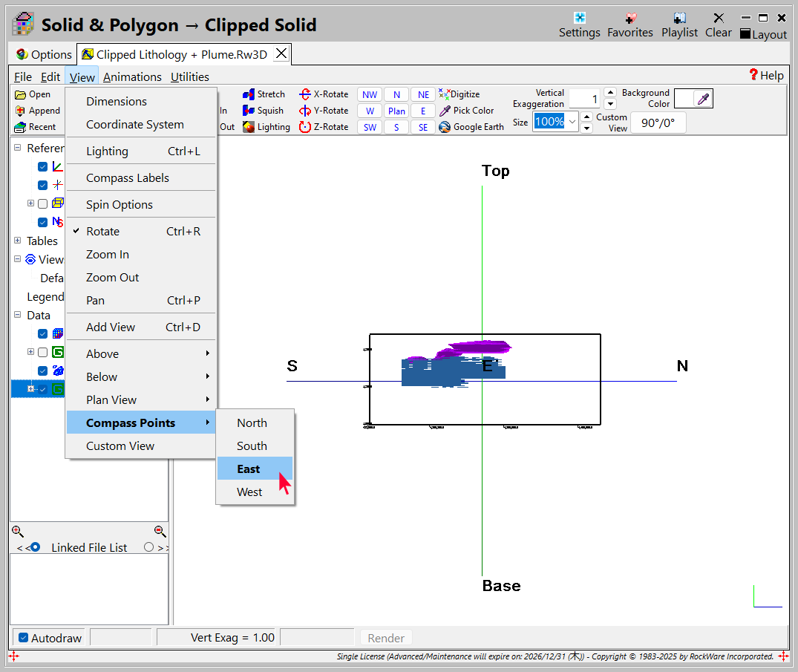Open the Size percentage dropdown
Viewport: 798px width, 672px height.
[572, 122]
